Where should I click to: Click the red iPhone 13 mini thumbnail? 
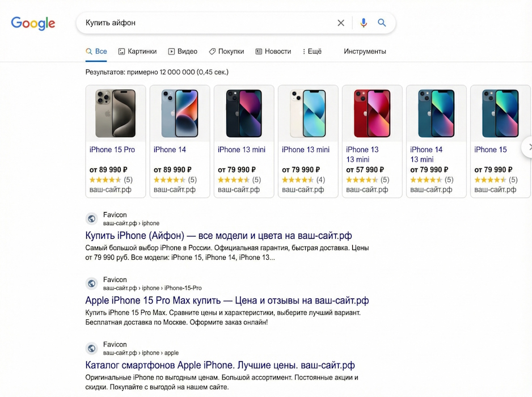[372, 113]
